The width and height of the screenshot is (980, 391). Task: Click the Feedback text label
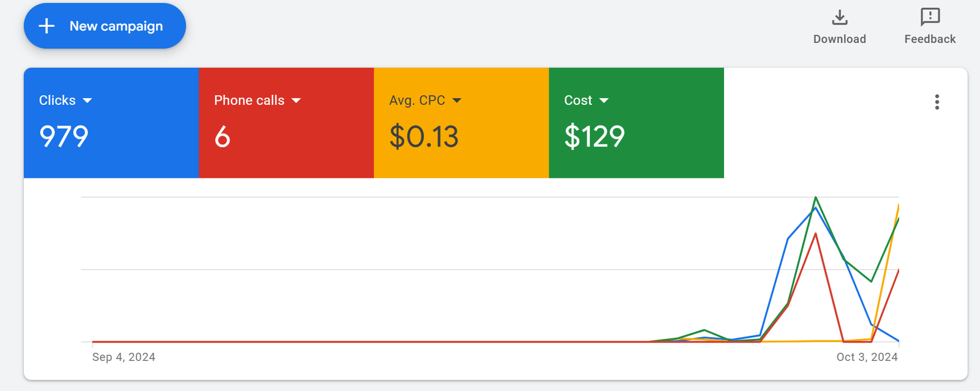[930, 39]
